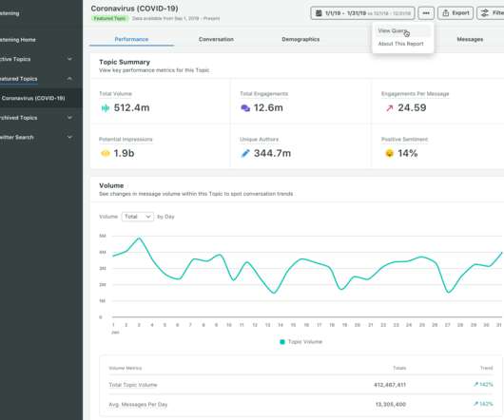Click Twitter Search sidebar label
Viewport: 504px width, 420px height.
(17, 138)
